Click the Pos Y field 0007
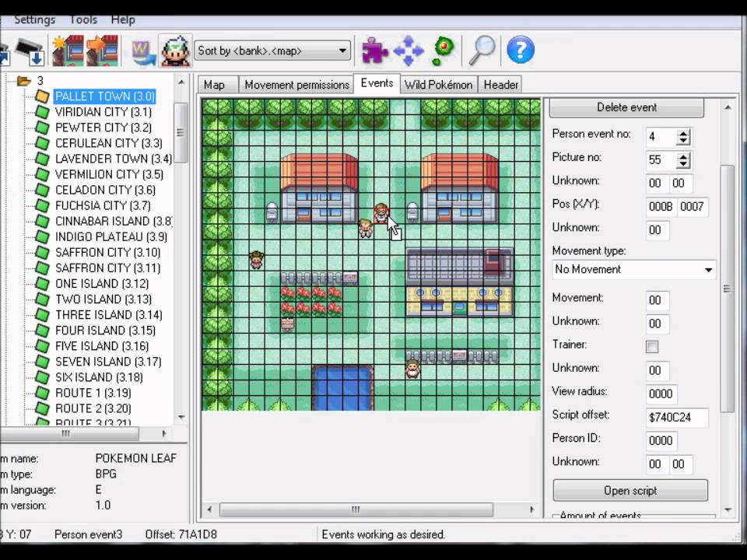 click(x=693, y=207)
